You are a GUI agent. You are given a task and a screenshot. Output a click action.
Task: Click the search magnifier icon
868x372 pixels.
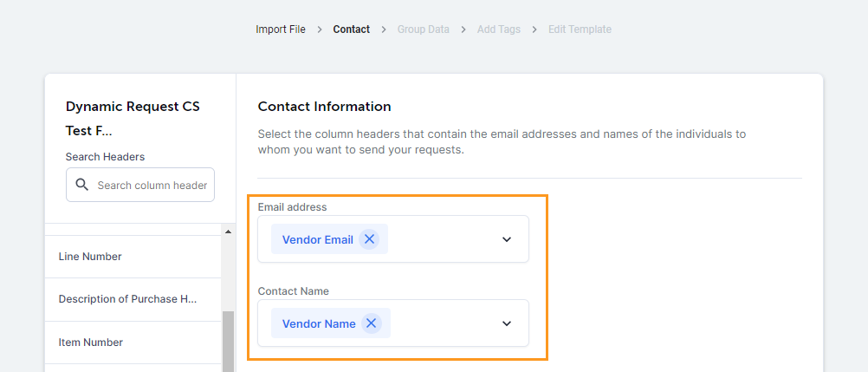point(82,185)
